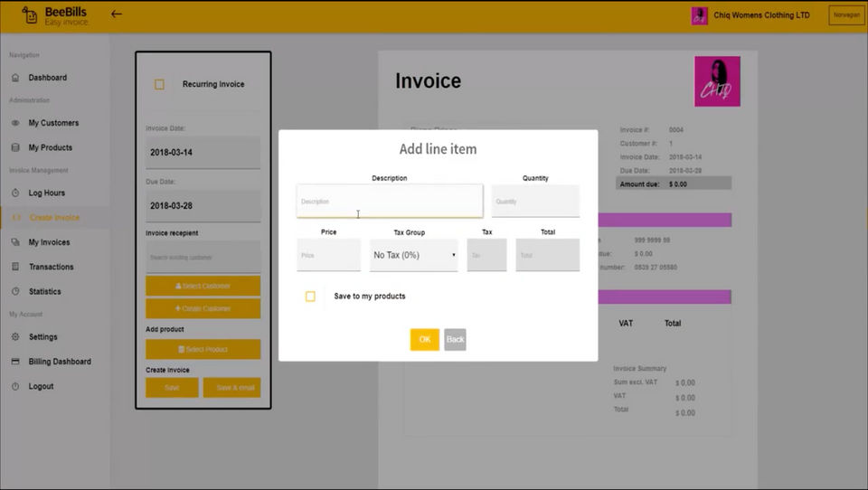This screenshot has width=868, height=490.
Task: Click Select Customer button
Action: click(x=203, y=287)
